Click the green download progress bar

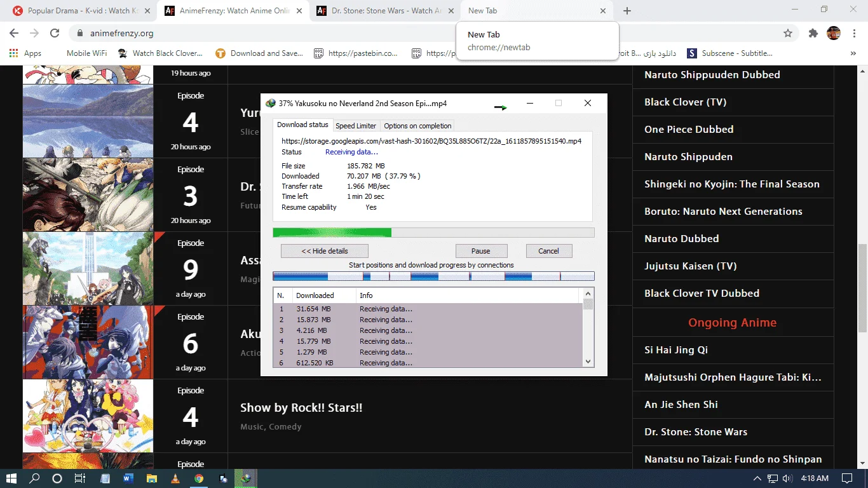(433, 233)
